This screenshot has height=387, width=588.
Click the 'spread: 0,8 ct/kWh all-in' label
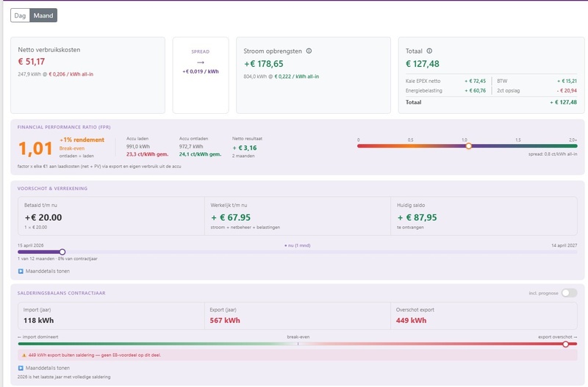point(553,154)
